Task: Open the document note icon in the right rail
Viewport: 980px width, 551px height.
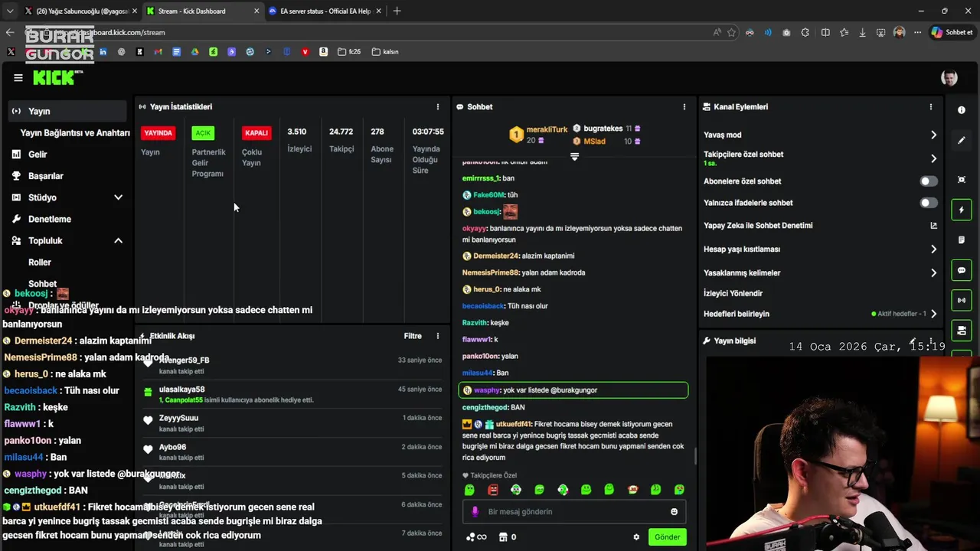Action: pyautogui.click(x=962, y=240)
